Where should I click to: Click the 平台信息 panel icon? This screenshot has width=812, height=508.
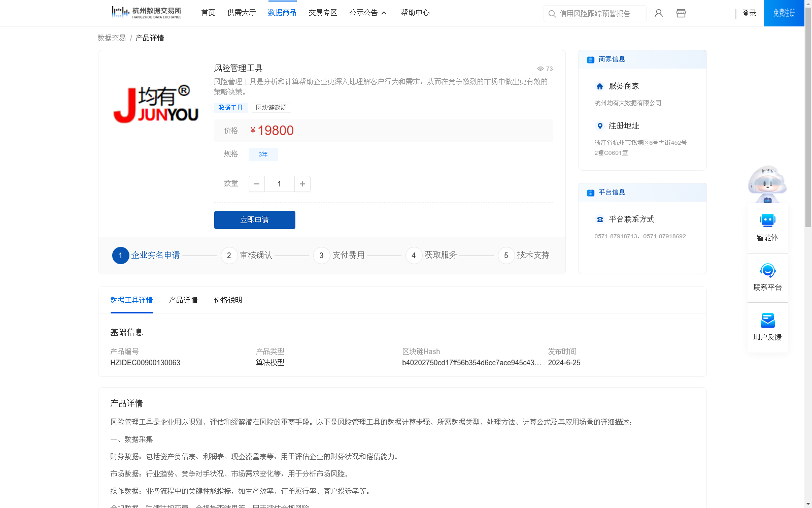point(591,193)
